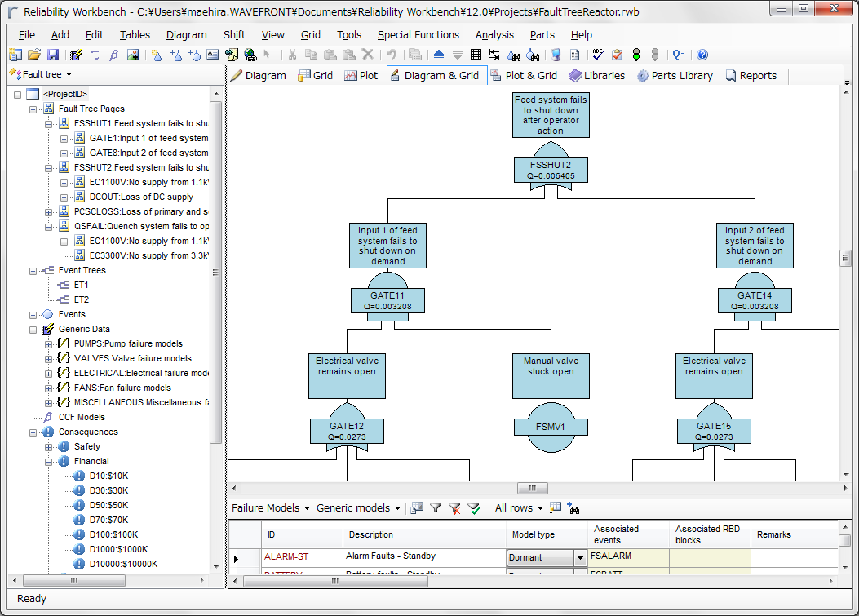Select the GATE11 gate in the diagram
This screenshot has width=859, height=616.
pyautogui.click(x=387, y=301)
